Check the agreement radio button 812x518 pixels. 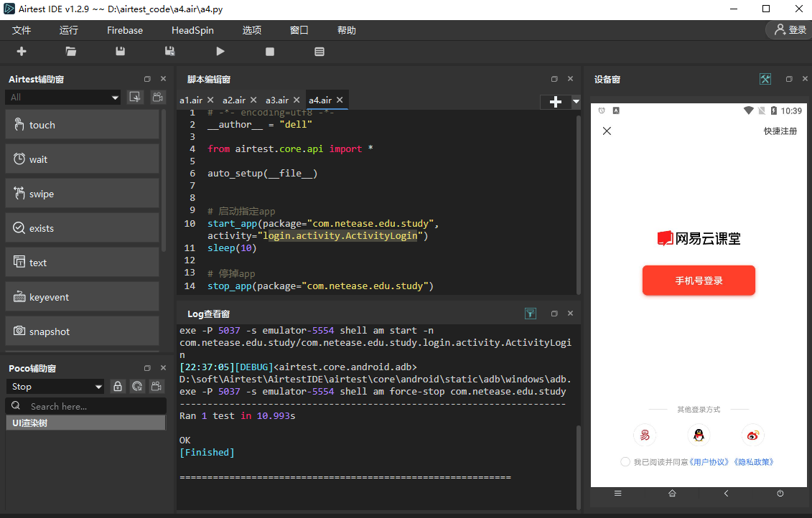625,461
